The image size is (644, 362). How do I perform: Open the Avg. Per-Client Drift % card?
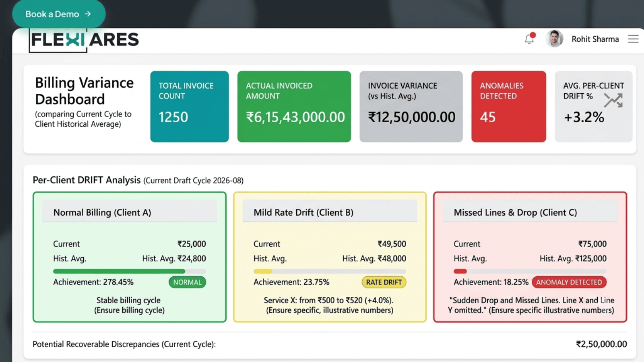[594, 107]
